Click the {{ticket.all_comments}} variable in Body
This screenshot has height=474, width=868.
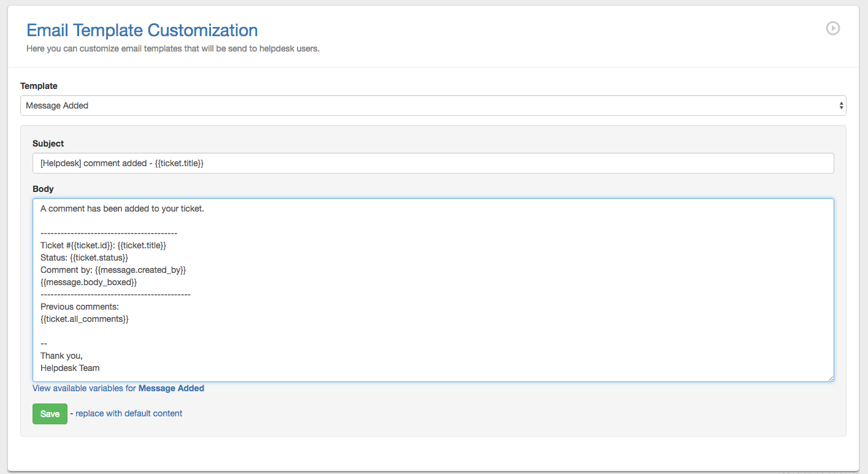(85, 319)
